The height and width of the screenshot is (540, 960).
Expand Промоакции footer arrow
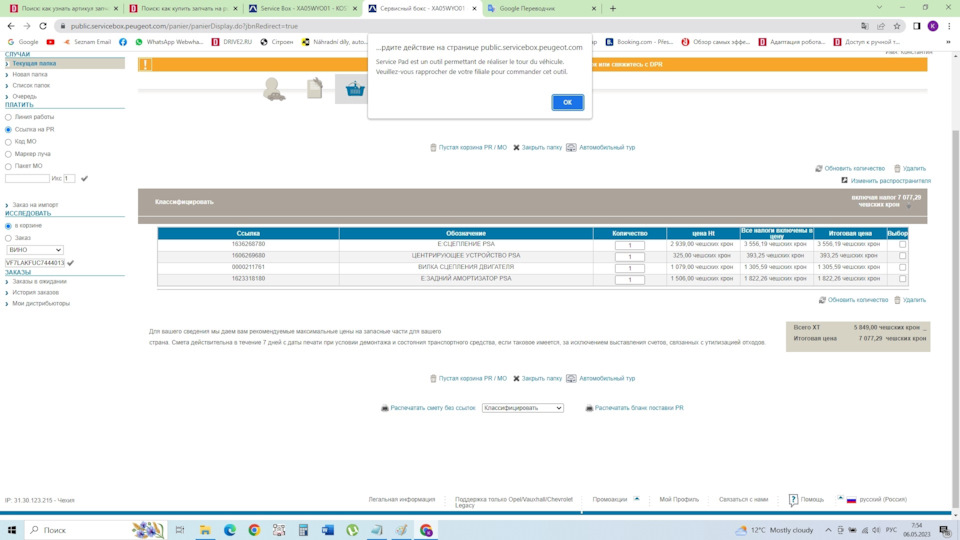point(637,499)
